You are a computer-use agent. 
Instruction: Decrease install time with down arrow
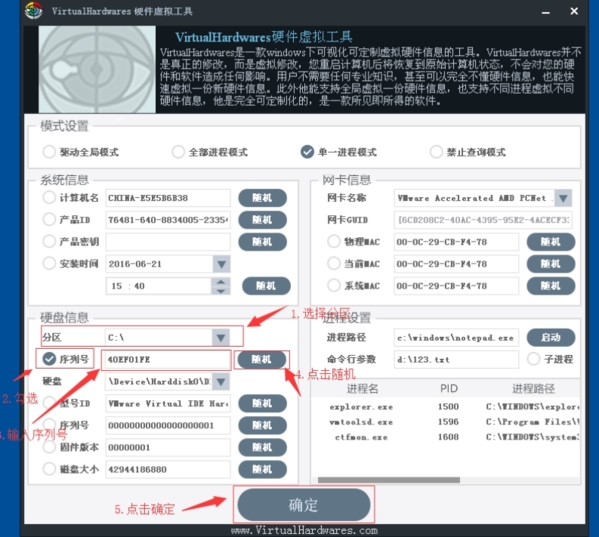[x=220, y=291]
